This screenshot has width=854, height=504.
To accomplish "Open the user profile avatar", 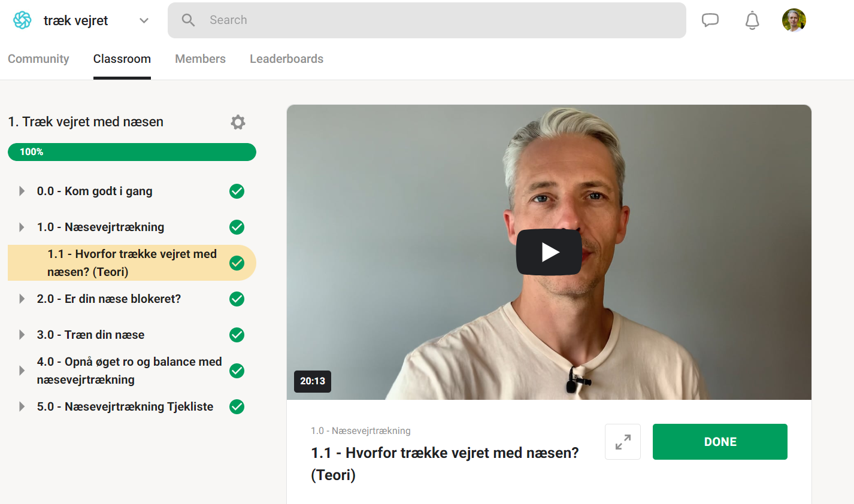I will (794, 20).
